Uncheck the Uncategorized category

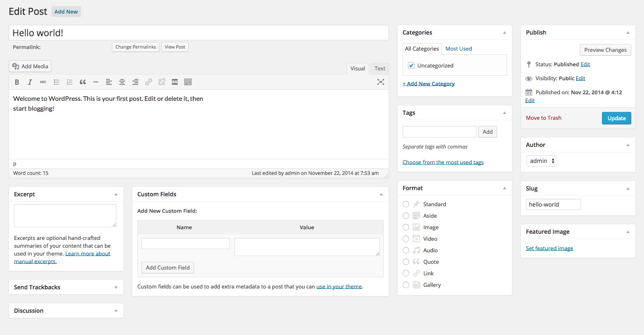coord(411,65)
